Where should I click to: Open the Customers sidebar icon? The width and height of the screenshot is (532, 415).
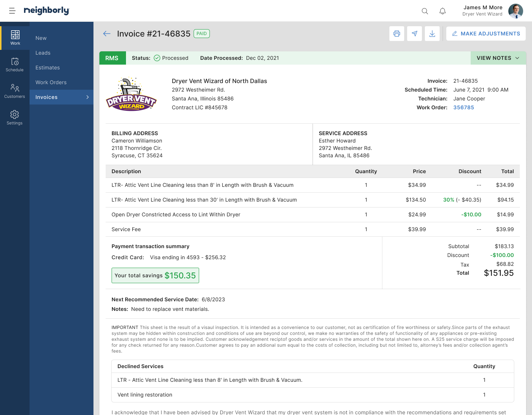15,91
